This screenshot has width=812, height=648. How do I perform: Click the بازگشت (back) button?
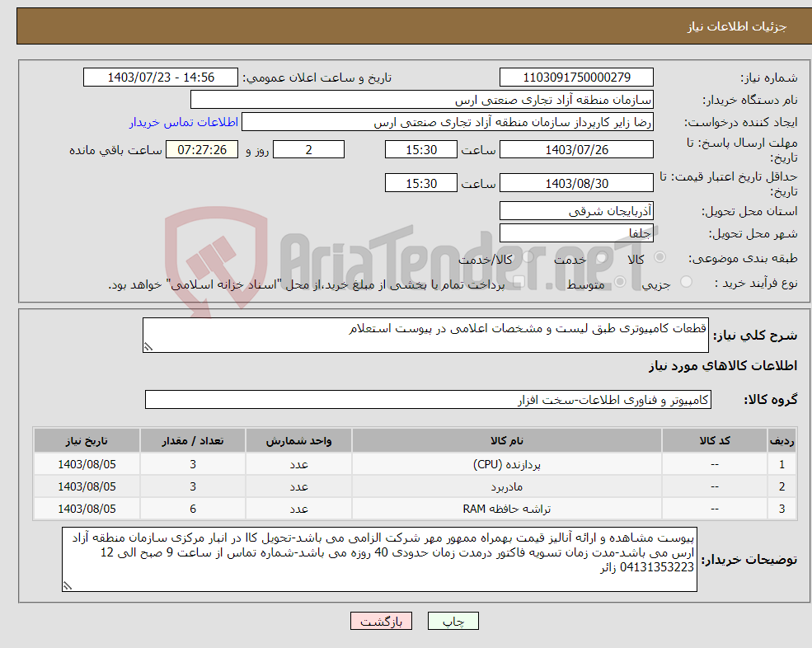pyautogui.click(x=381, y=621)
